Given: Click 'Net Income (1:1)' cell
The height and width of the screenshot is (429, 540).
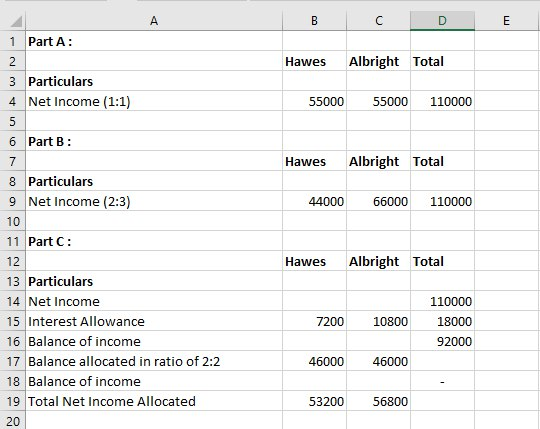Looking at the screenshot, I should 154,101.
